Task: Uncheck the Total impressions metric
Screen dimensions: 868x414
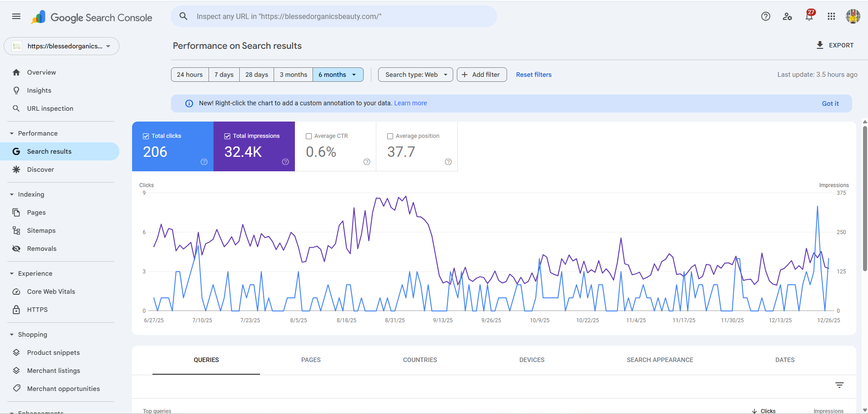Action: [x=227, y=136]
